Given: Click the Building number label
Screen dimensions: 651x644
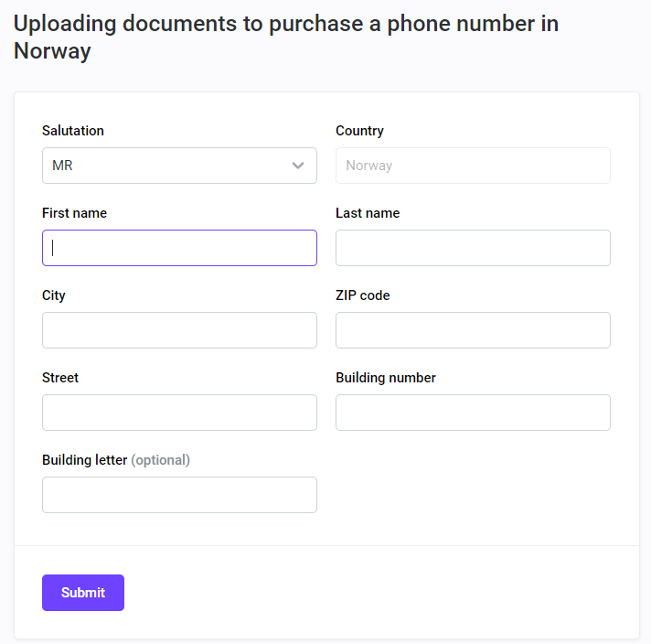Looking at the screenshot, I should pyautogui.click(x=386, y=378).
